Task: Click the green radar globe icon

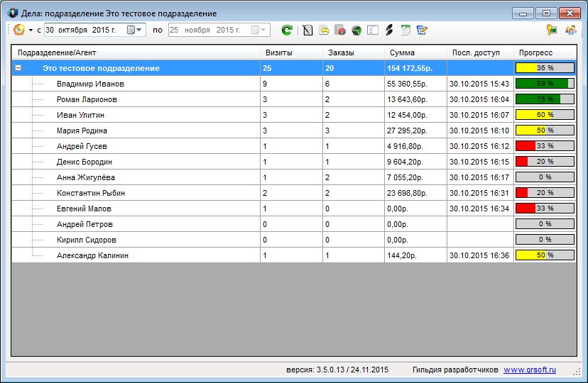Action: click(x=356, y=30)
